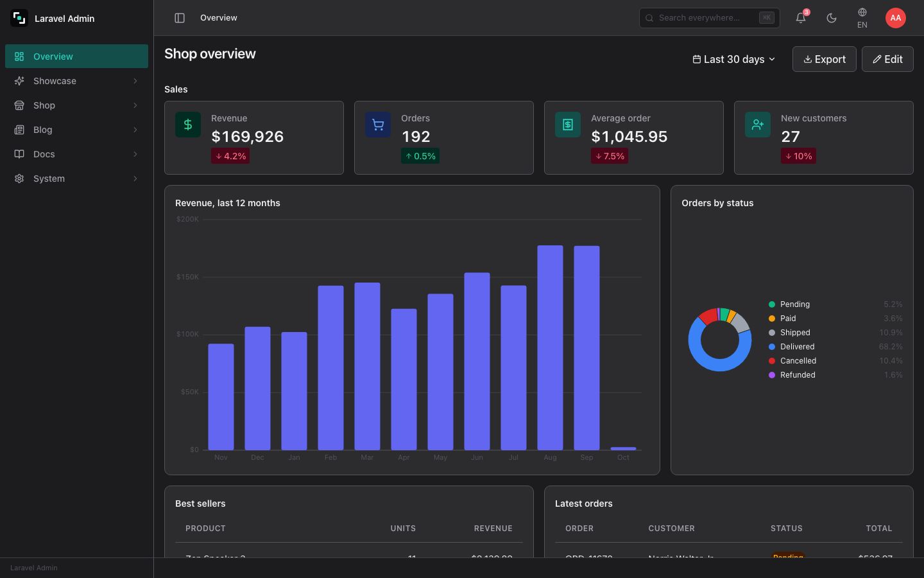Switch theme with the moon icon
Viewport: 924px width, 578px height.
(x=832, y=18)
